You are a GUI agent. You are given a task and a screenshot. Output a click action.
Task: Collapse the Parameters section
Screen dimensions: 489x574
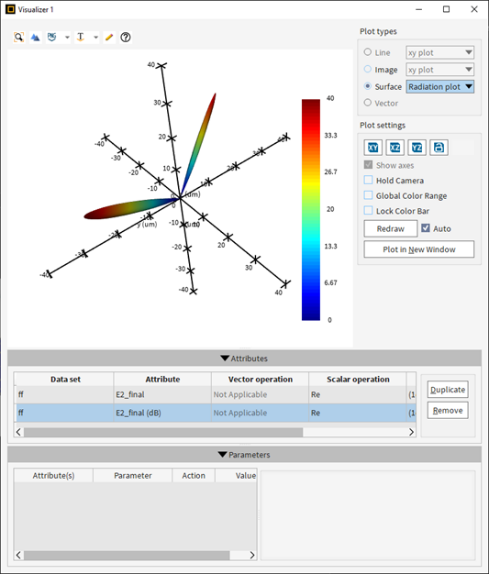244,455
